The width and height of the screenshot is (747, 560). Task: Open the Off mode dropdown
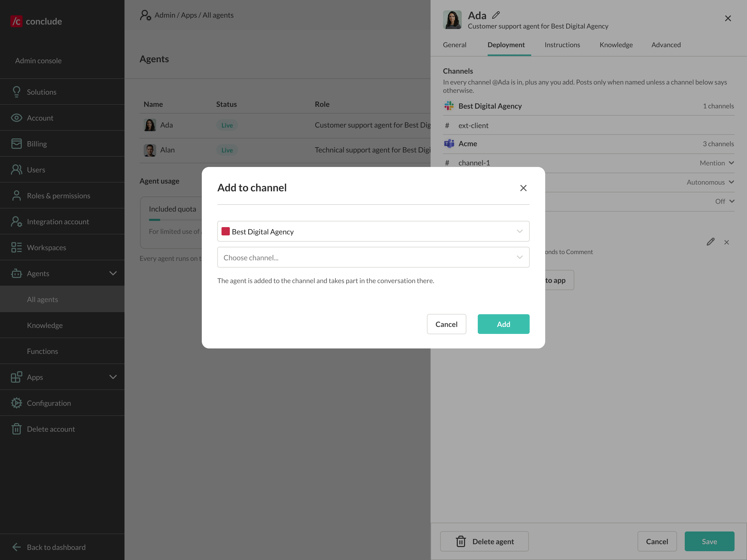(x=725, y=201)
